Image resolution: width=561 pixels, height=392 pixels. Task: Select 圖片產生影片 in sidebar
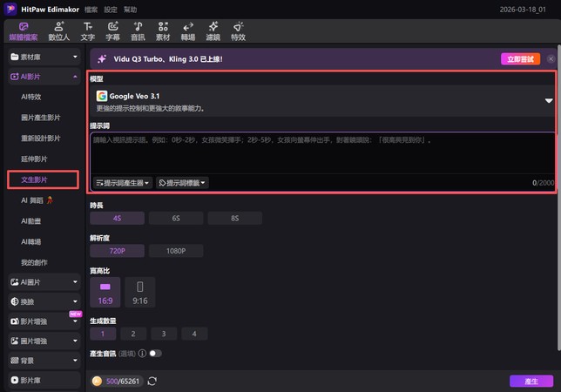41,118
